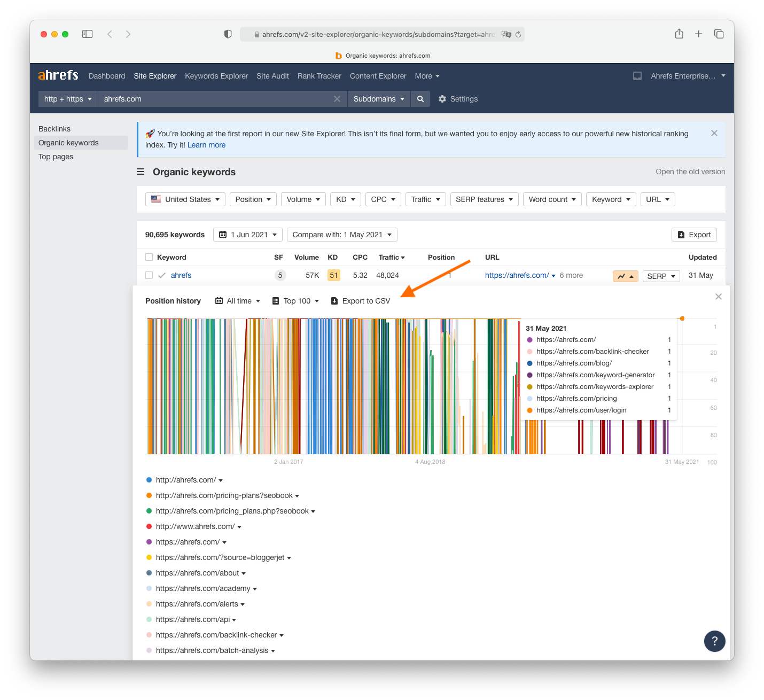Go to Backlinks in sidebar
Image resolution: width=764 pixels, height=700 pixels.
54,129
